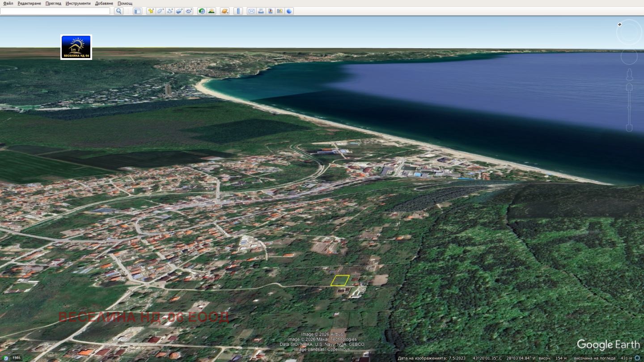Select the add path tool
Image resolution: width=644 pixels, height=362 pixels.
[x=169, y=11]
